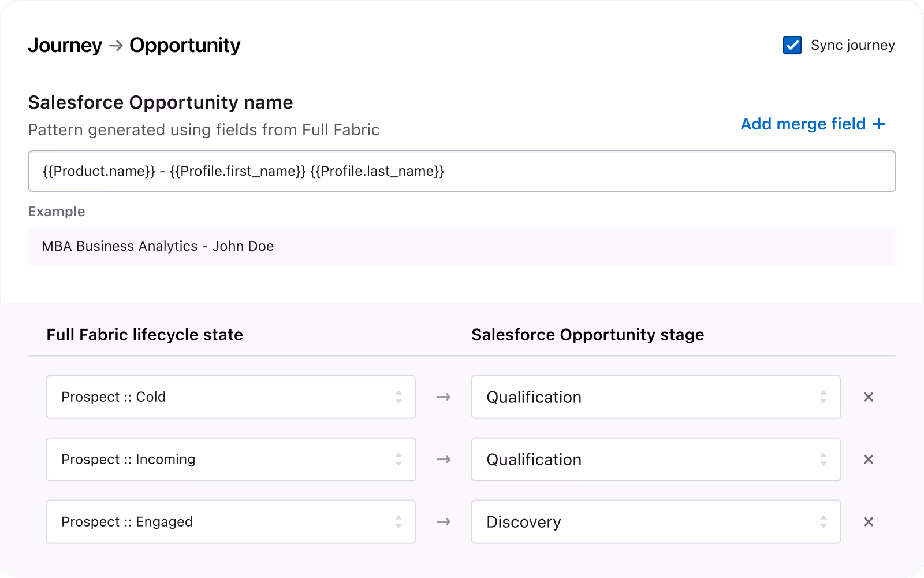
Task: Click the Add merge field link
Action: tap(803, 124)
